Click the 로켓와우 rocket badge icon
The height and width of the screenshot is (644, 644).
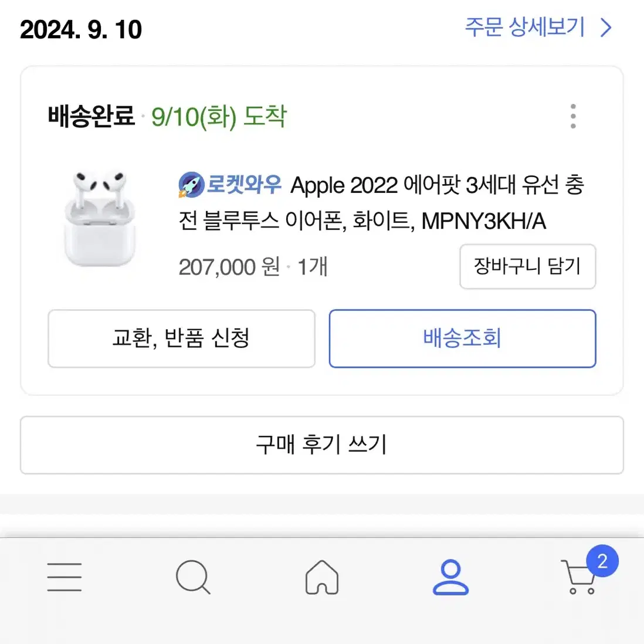click(191, 185)
